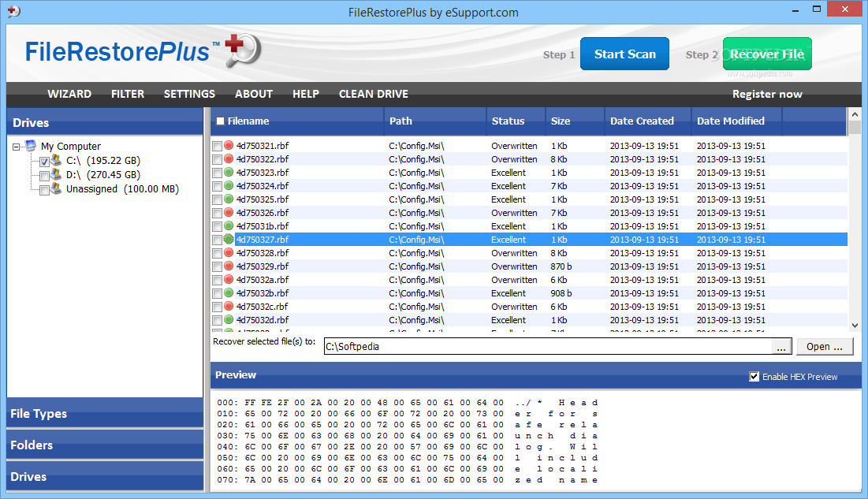The height and width of the screenshot is (499, 868).
Task: Sort the list by Status column
Action: [516, 121]
